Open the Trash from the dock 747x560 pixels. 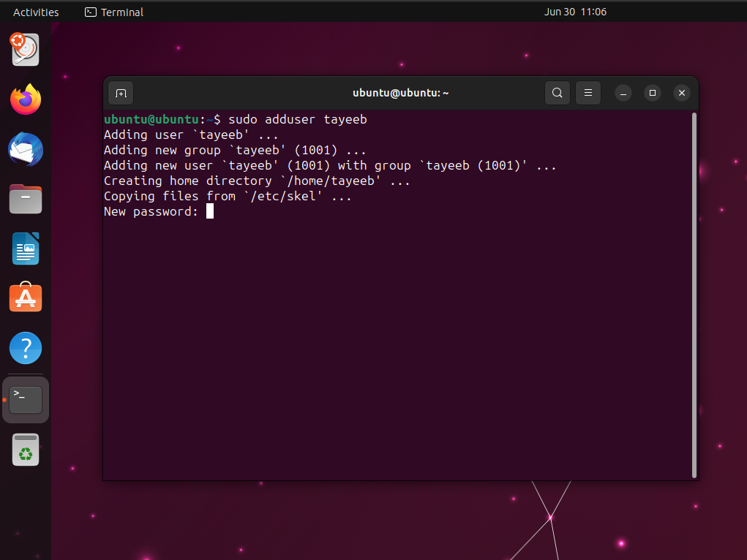pyautogui.click(x=25, y=450)
